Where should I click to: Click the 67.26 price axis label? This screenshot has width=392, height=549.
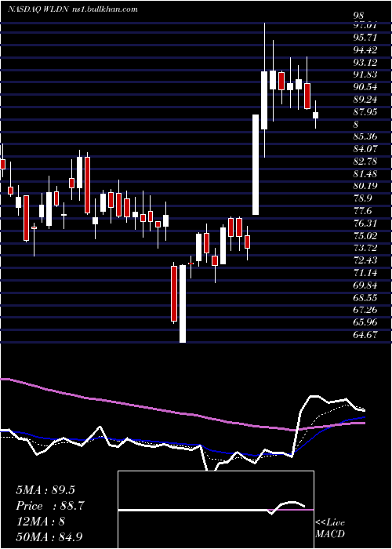pos(365,310)
